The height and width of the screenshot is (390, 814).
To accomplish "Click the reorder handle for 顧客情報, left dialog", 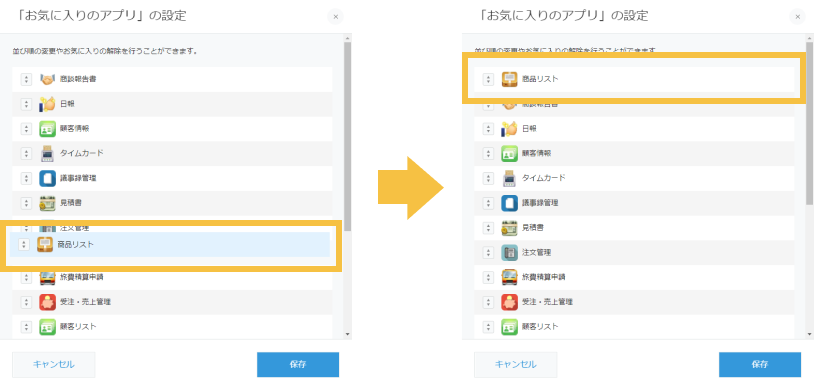I will tap(26, 129).
